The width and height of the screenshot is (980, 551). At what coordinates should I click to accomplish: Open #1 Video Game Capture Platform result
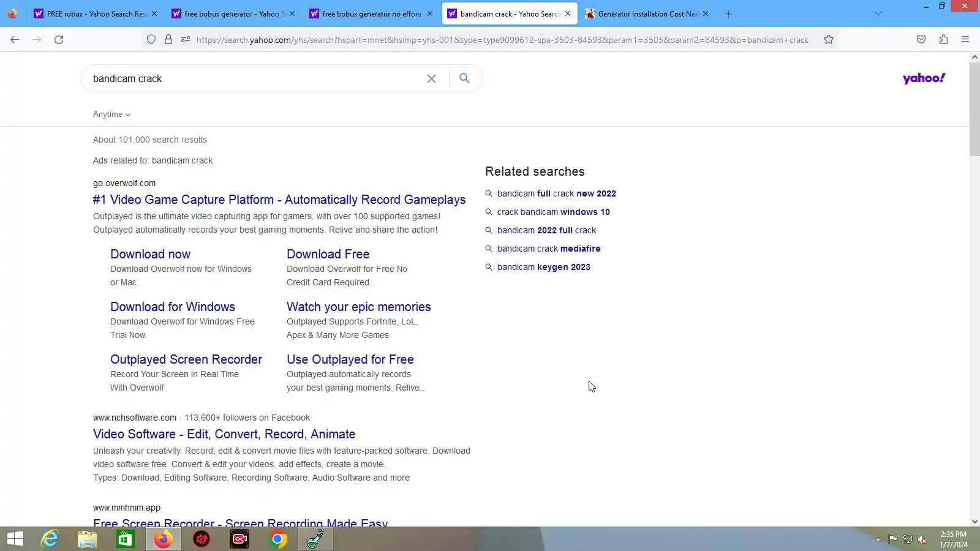[x=279, y=200]
